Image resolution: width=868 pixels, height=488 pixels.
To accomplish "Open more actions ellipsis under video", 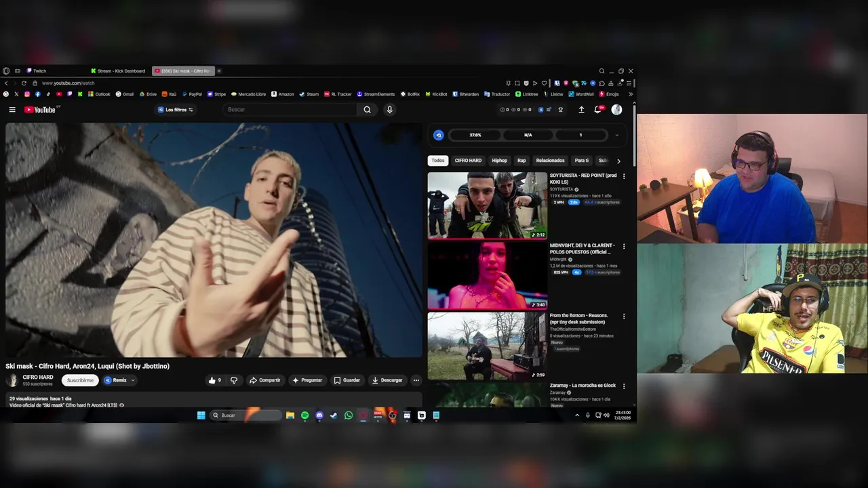I will tap(416, 380).
